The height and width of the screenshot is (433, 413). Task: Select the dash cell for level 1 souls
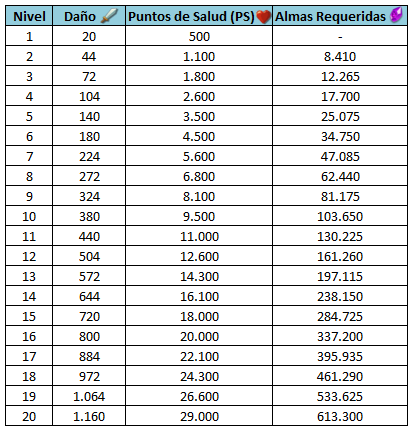(340, 37)
